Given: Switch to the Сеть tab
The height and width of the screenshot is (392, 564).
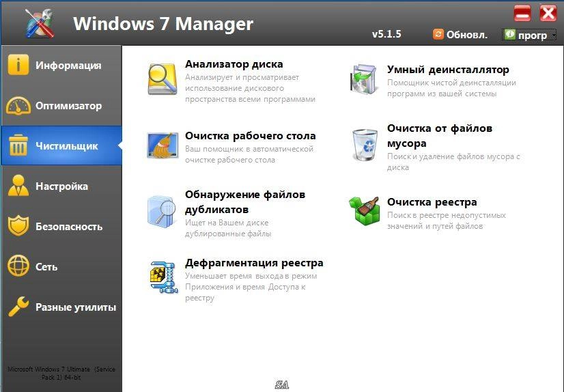Looking at the screenshot, I should tap(61, 266).
